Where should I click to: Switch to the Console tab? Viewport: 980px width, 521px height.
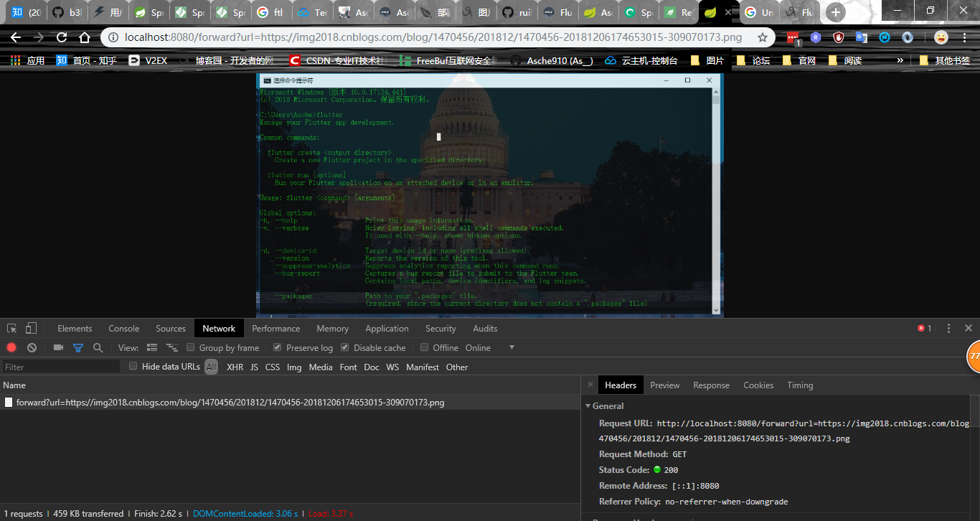pyautogui.click(x=123, y=328)
